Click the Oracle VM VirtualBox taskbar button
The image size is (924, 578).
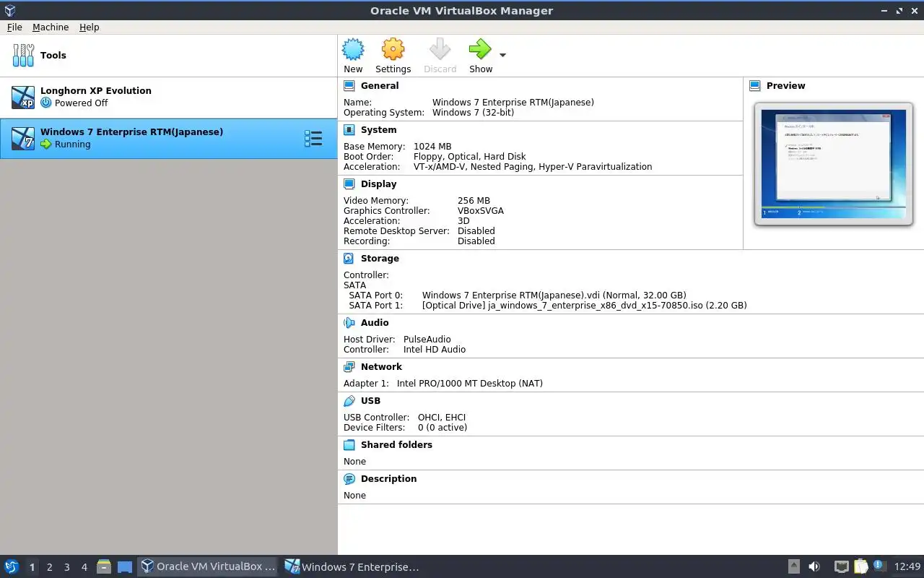pyautogui.click(x=208, y=566)
